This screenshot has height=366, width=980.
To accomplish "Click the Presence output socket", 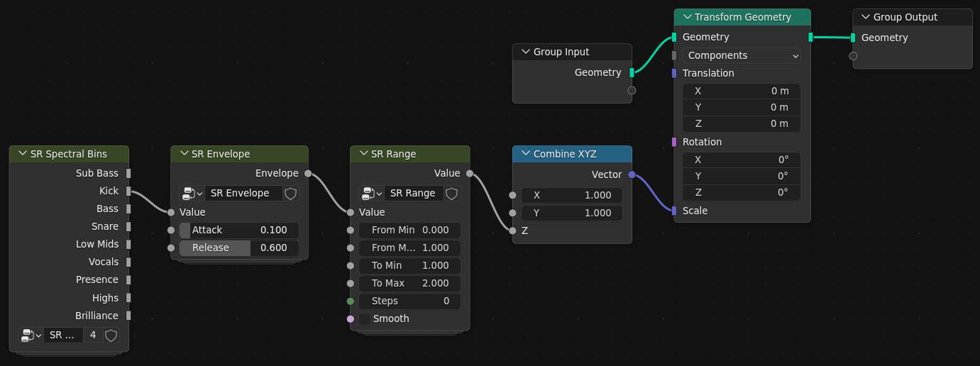I will [128, 279].
